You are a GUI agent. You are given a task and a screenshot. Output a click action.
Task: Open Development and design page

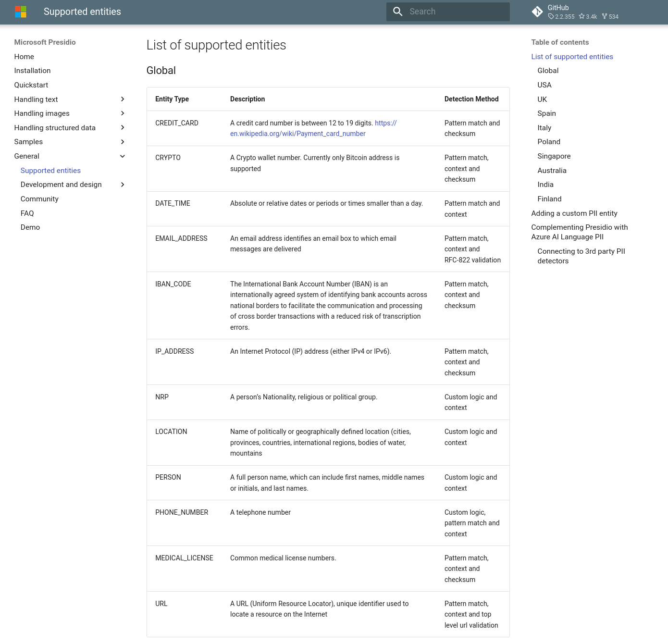pyautogui.click(x=61, y=185)
